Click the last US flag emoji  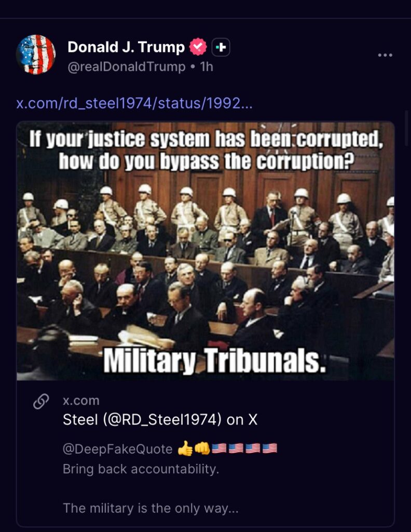[270, 448]
